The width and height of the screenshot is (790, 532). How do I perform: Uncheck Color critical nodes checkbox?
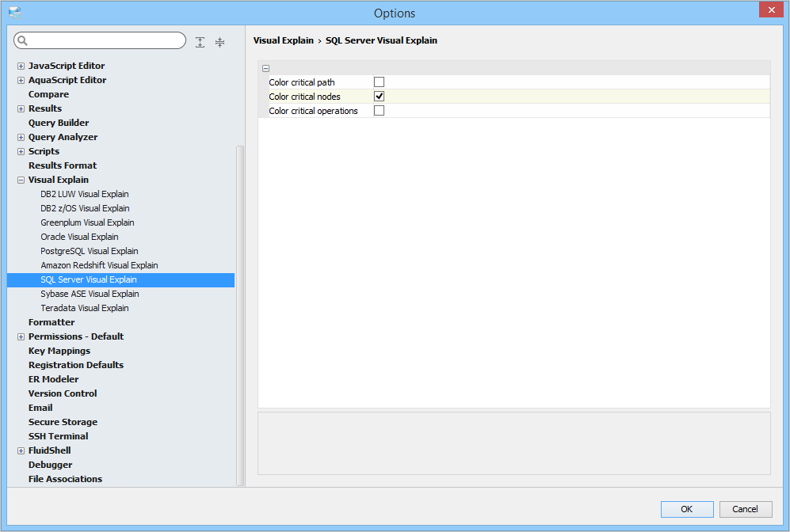click(379, 96)
